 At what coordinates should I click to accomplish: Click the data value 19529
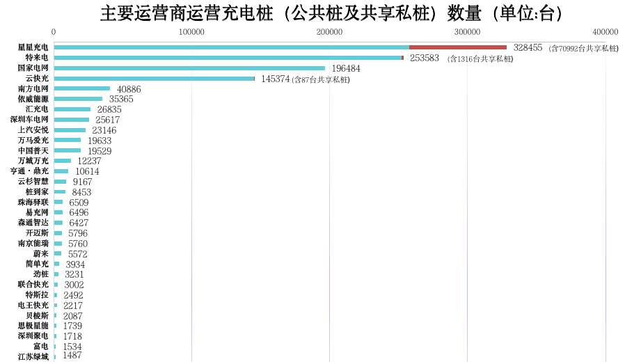[100, 151]
